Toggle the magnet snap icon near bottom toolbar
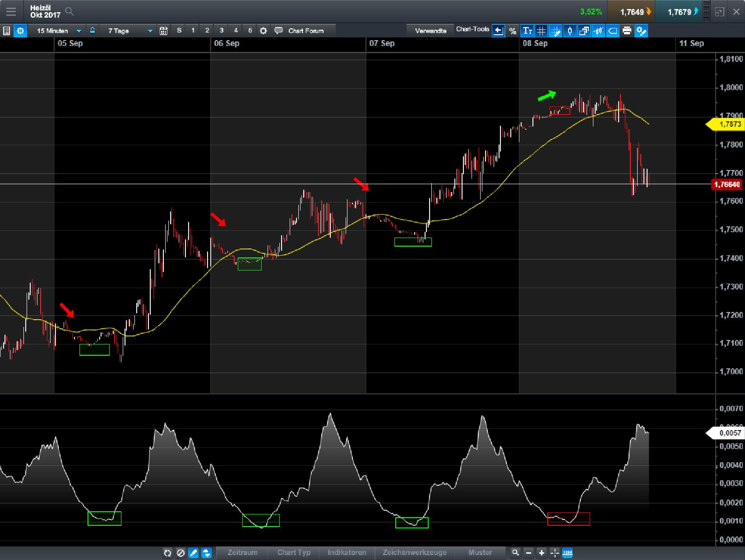745x560 pixels. point(206,552)
